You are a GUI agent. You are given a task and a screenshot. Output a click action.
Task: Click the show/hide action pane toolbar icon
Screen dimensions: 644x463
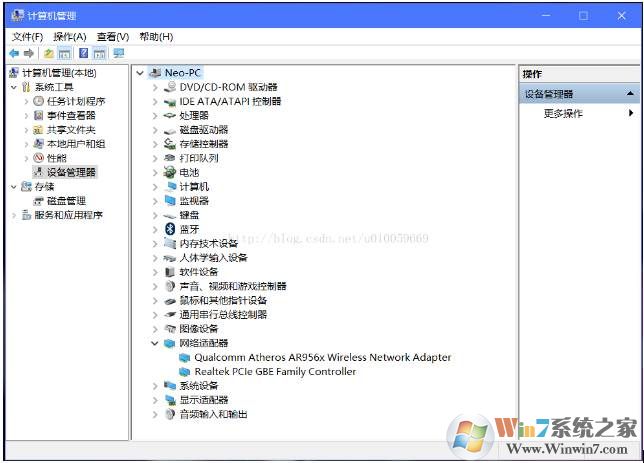click(x=99, y=53)
